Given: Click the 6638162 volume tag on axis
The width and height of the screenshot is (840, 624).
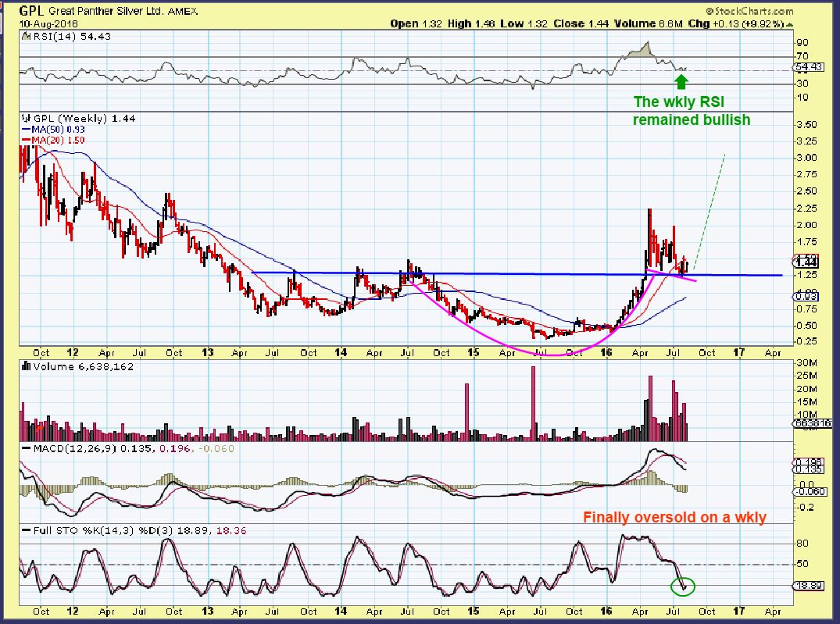Looking at the screenshot, I should click(813, 423).
